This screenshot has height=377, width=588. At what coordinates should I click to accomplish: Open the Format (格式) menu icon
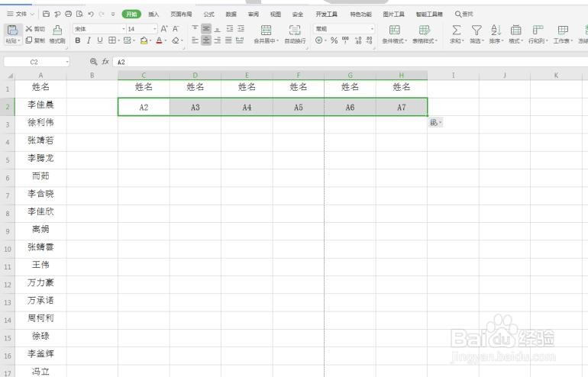[x=516, y=30]
